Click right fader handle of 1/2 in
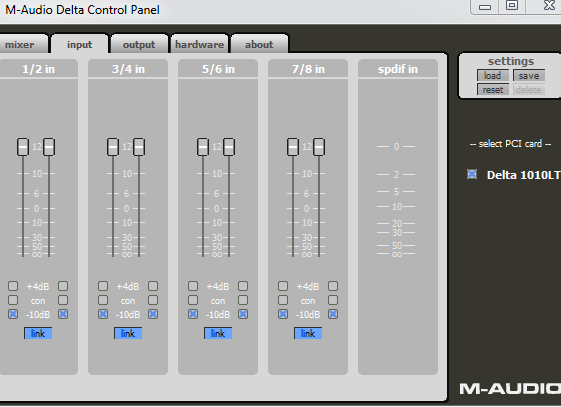 coord(49,147)
